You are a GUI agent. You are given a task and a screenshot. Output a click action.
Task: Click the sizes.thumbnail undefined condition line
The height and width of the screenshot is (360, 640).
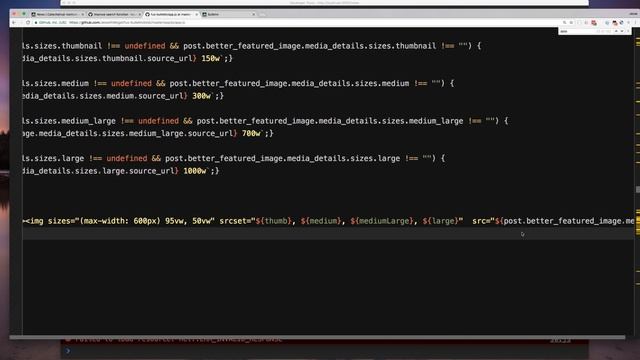tap(252, 46)
